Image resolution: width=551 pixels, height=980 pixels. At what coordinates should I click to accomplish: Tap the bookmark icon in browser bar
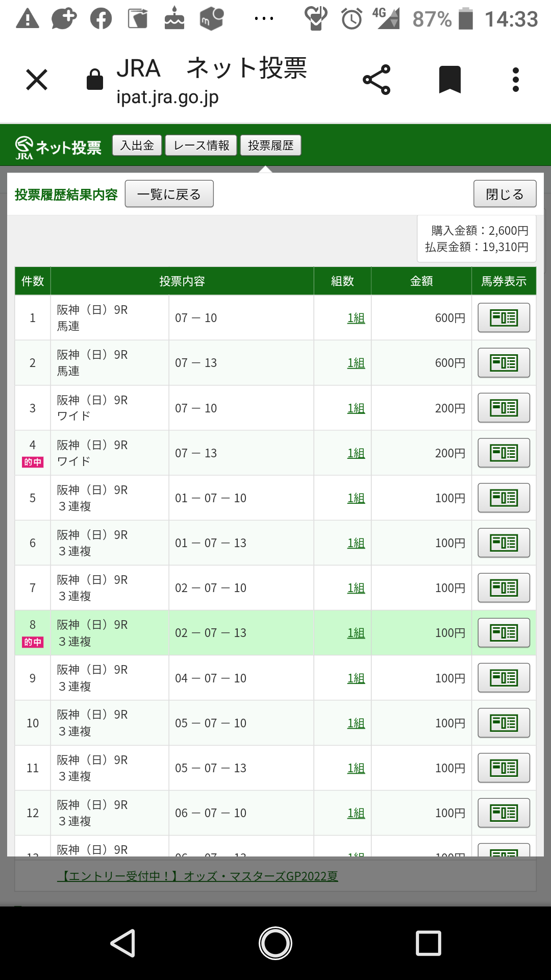pyautogui.click(x=450, y=80)
